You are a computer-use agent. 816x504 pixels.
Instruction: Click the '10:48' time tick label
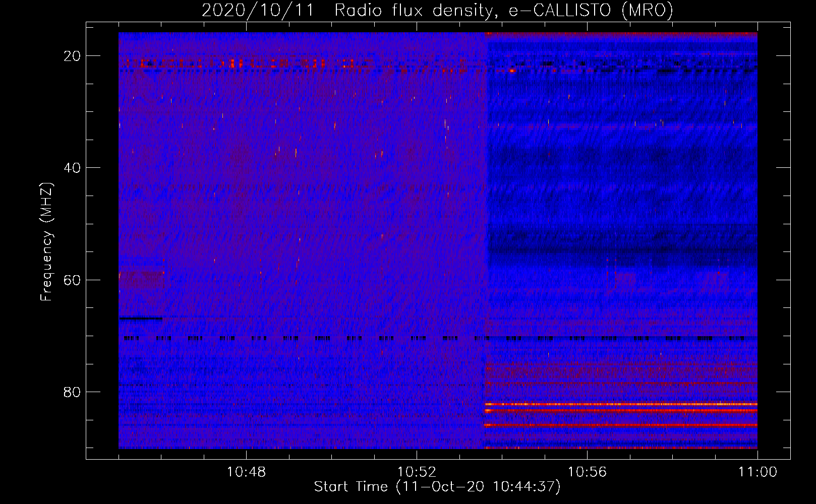click(x=246, y=472)
